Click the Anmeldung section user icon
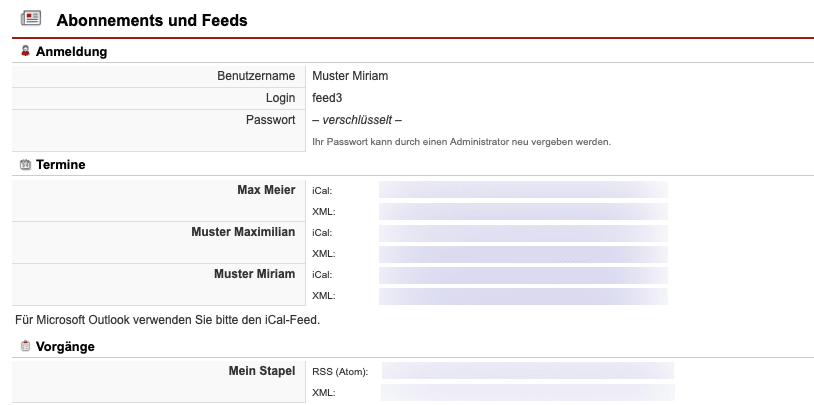The height and width of the screenshot is (405, 814). 25,51
